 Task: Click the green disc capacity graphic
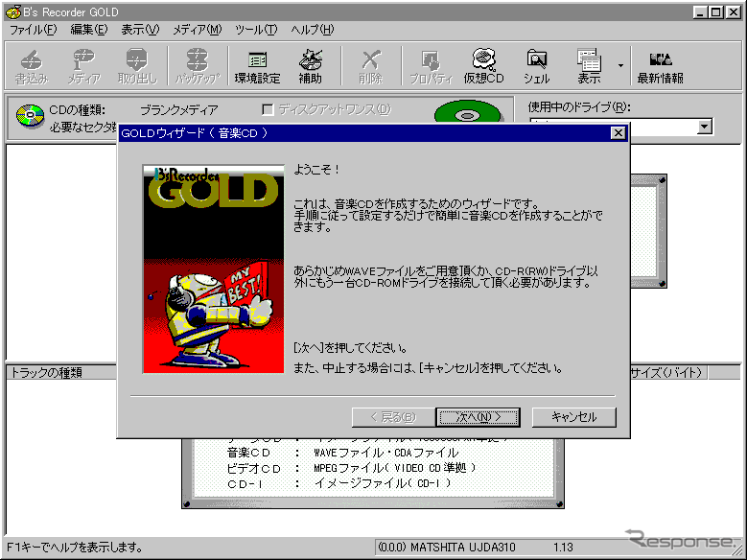point(468,113)
